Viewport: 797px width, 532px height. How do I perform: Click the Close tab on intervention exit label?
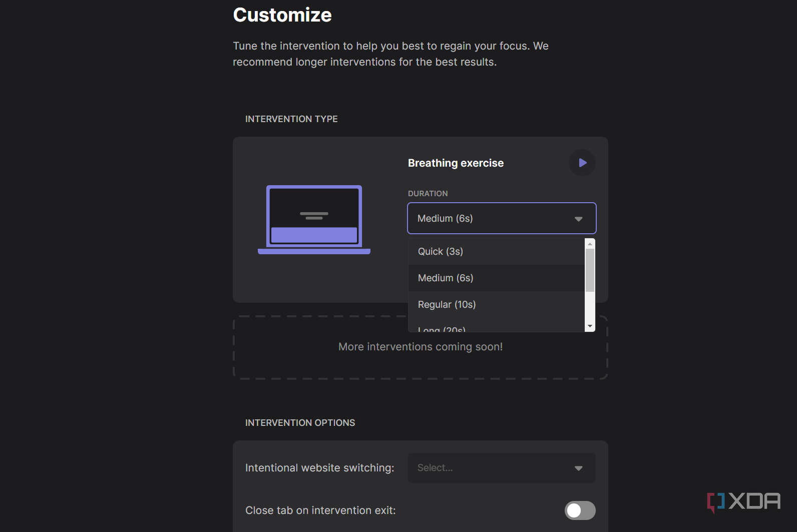[320, 510]
